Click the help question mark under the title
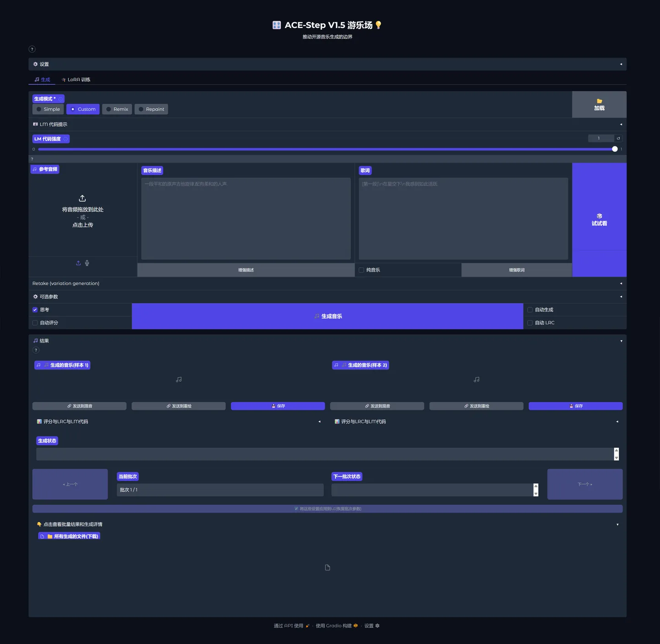The height and width of the screenshot is (644, 660). click(x=32, y=49)
